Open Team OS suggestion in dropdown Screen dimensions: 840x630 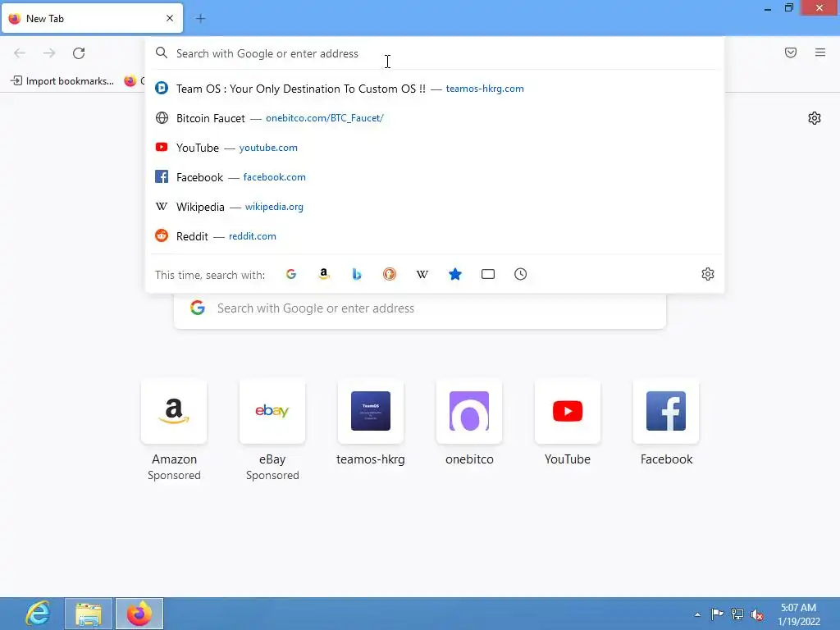(435, 89)
